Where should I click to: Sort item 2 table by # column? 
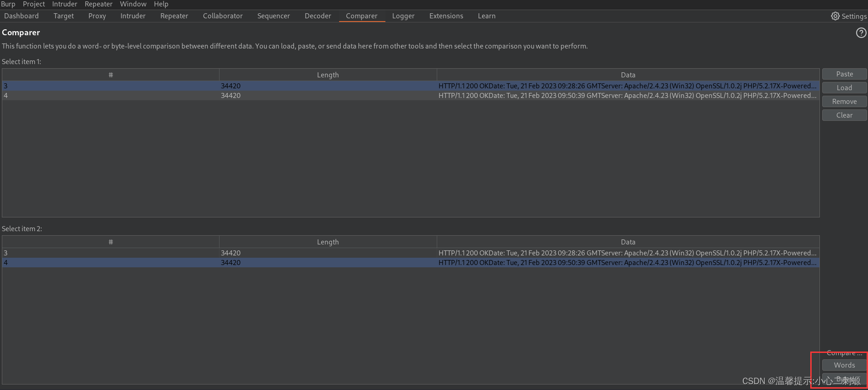(x=110, y=242)
